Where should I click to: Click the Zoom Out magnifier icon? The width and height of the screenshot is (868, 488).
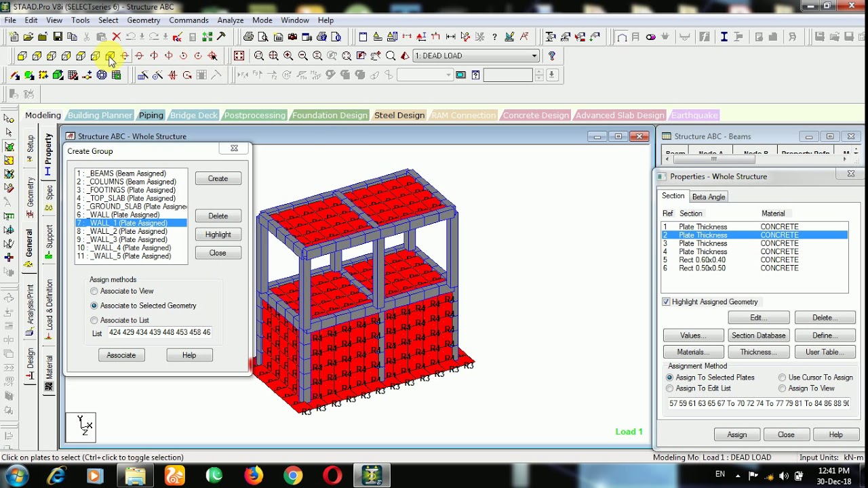[303, 56]
